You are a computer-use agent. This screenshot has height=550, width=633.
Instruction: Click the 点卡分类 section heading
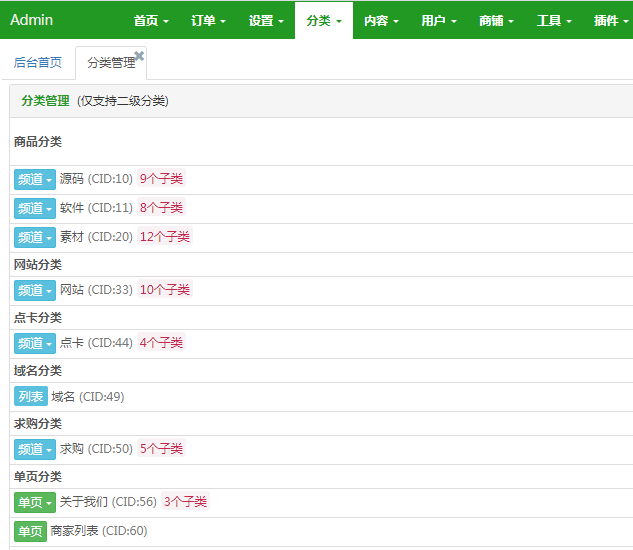click(x=38, y=317)
